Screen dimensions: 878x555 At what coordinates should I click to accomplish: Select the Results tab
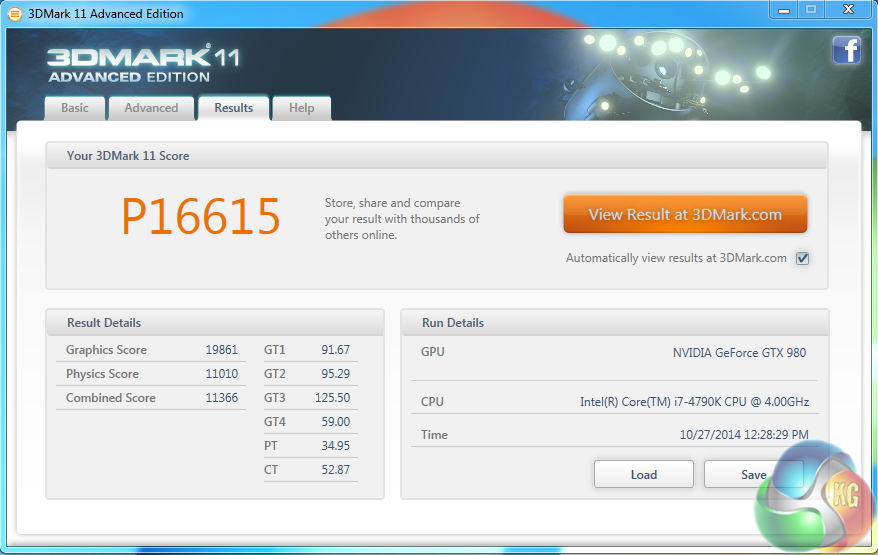tap(233, 108)
